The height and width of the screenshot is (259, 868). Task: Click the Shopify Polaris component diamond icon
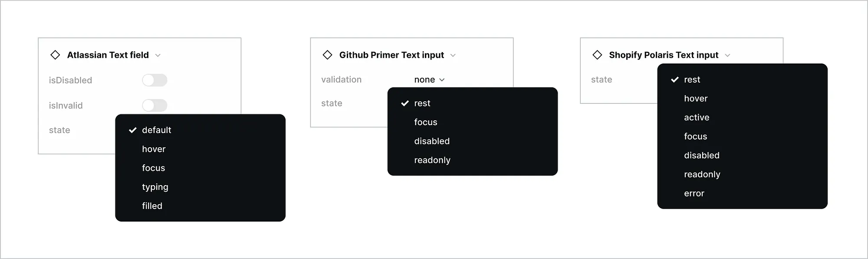click(x=597, y=55)
